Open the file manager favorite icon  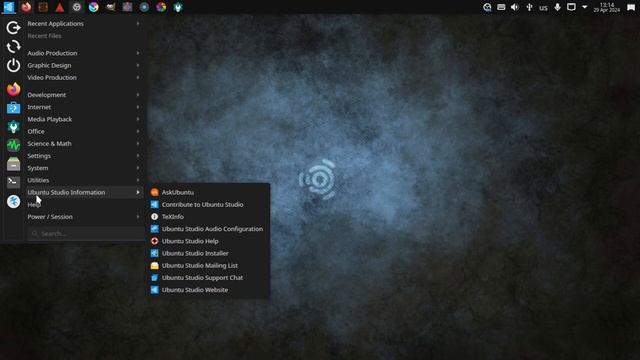[13, 164]
